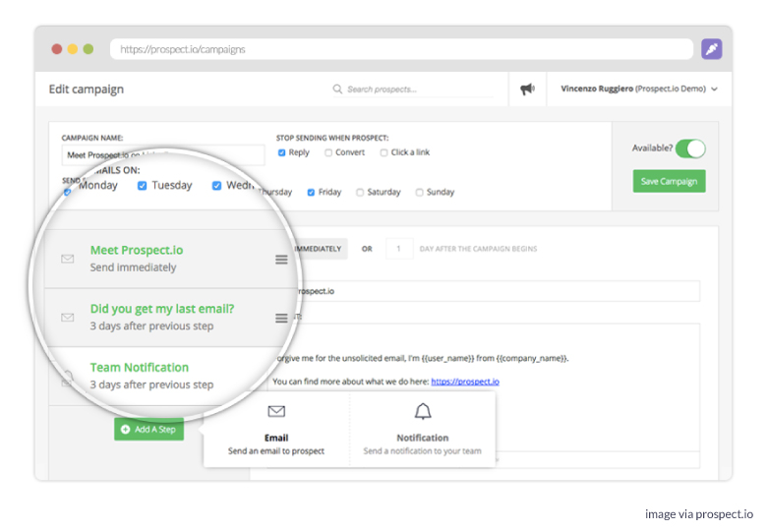The image size is (767, 532).
Task: Select the Notification step option
Action: click(423, 430)
